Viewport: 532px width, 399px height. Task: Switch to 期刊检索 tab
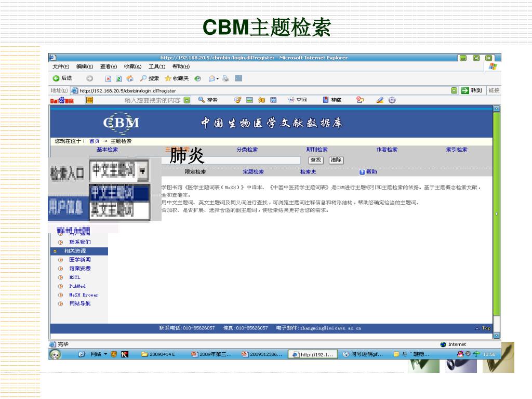click(x=317, y=150)
